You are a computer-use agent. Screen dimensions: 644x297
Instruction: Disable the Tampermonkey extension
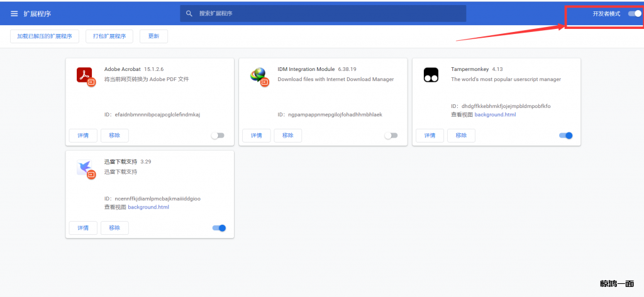coord(565,136)
